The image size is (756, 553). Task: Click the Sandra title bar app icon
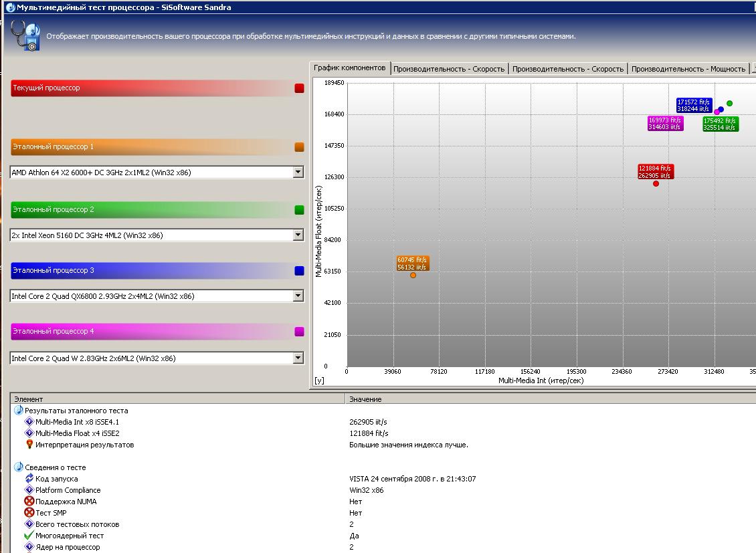click(x=10, y=7)
